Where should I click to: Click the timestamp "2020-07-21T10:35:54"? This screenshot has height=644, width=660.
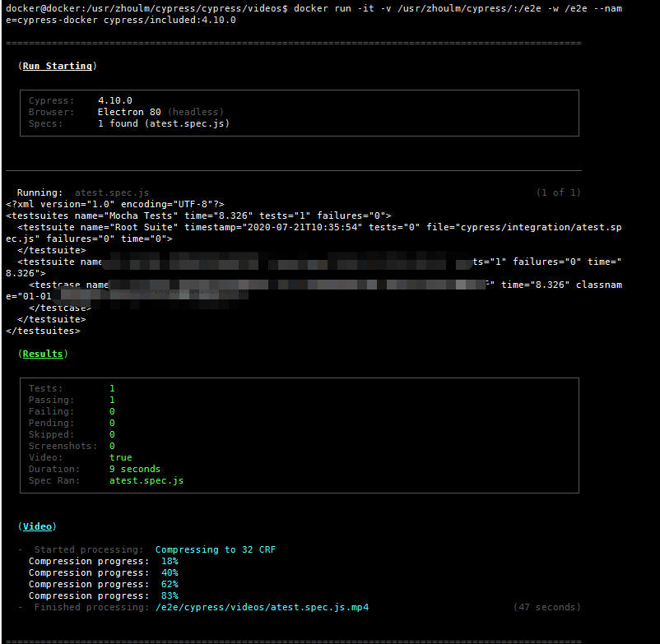tap(300, 226)
